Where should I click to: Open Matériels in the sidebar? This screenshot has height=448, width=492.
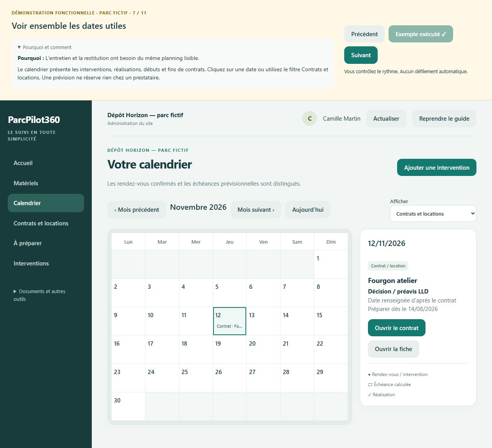46,183
